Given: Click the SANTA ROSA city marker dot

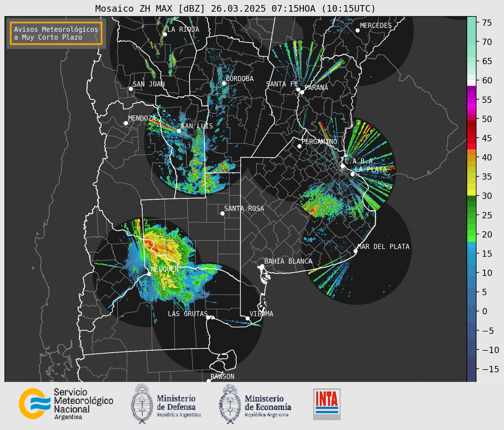Looking at the screenshot, I should (x=222, y=213).
